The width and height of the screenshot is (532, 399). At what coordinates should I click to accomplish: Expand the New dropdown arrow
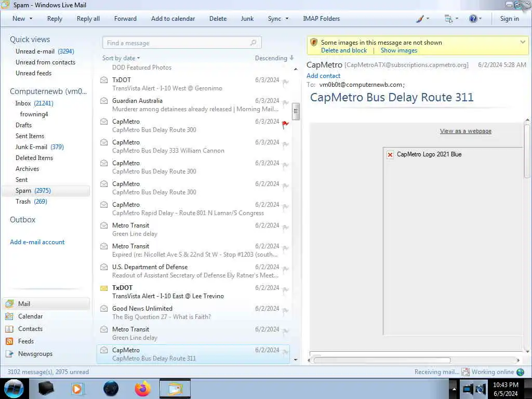[x=31, y=19]
